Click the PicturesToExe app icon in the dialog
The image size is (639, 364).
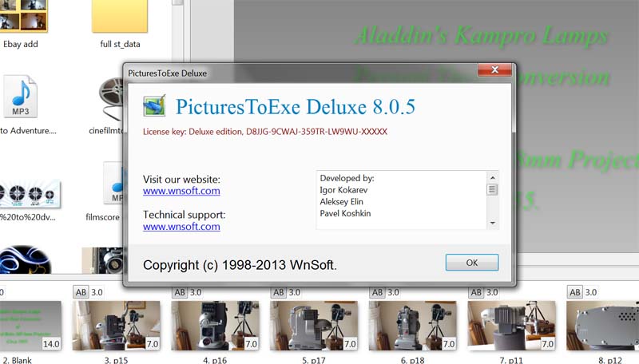tap(154, 106)
